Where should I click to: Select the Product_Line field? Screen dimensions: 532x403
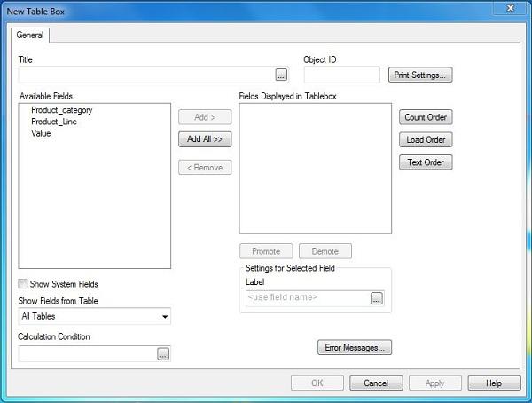pos(54,122)
